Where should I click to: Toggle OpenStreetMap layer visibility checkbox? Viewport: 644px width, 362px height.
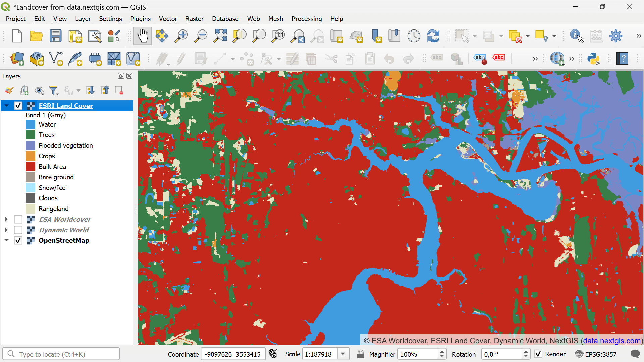pyautogui.click(x=18, y=241)
